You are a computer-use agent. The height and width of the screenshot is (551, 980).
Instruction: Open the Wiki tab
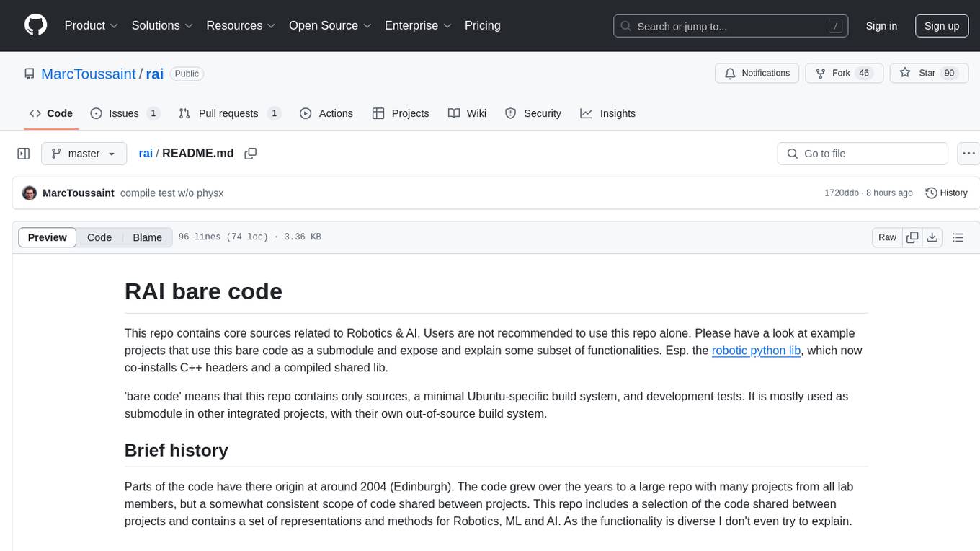(467, 113)
